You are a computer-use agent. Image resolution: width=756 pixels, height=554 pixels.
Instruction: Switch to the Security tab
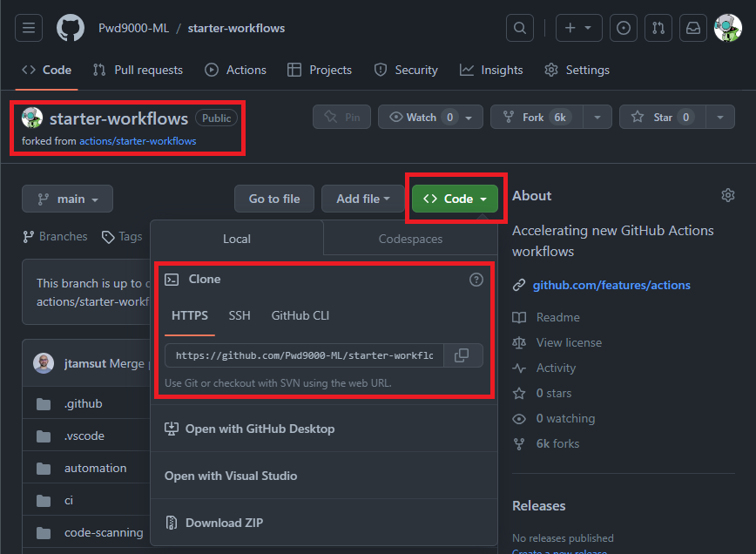point(406,70)
